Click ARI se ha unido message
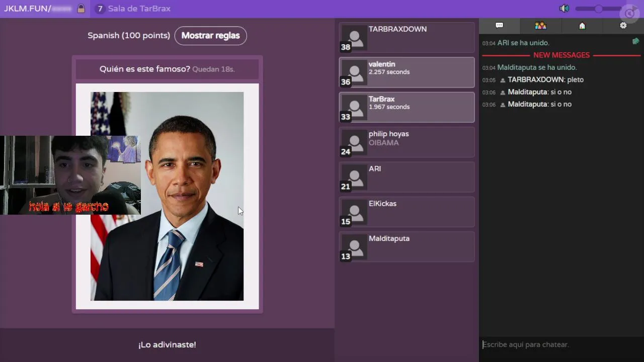The image size is (644, 362). 523,43
